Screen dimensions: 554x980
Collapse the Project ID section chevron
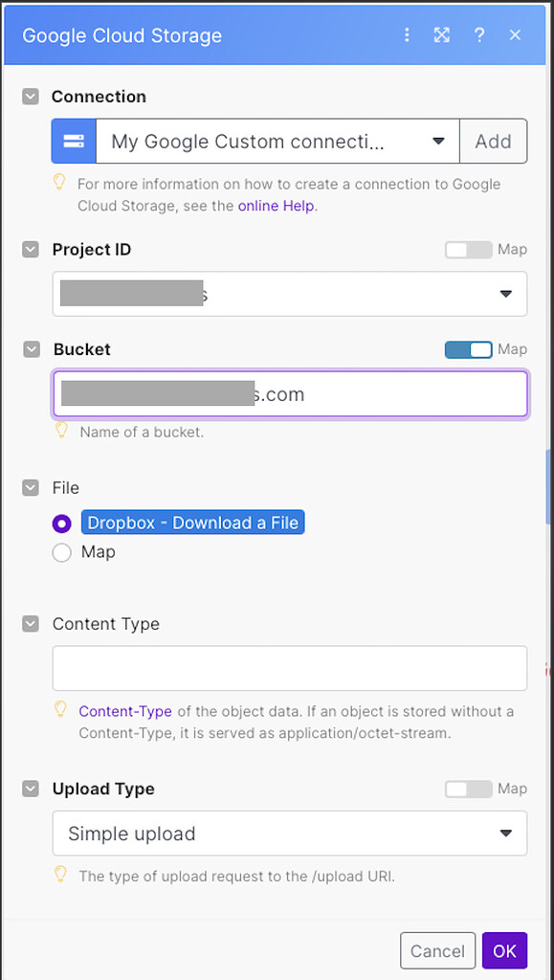31,250
